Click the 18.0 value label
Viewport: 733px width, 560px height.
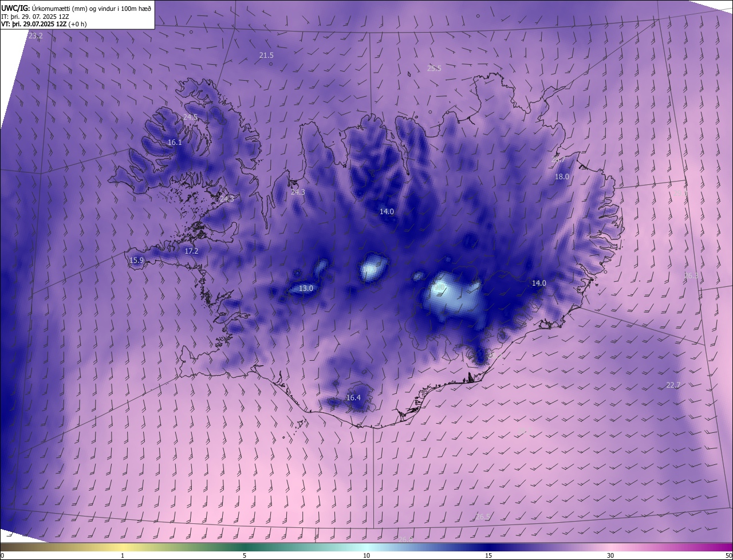pyautogui.click(x=562, y=177)
